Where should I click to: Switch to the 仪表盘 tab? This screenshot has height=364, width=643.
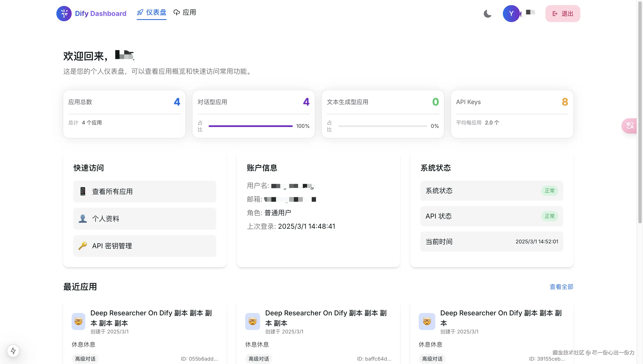coord(151,13)
